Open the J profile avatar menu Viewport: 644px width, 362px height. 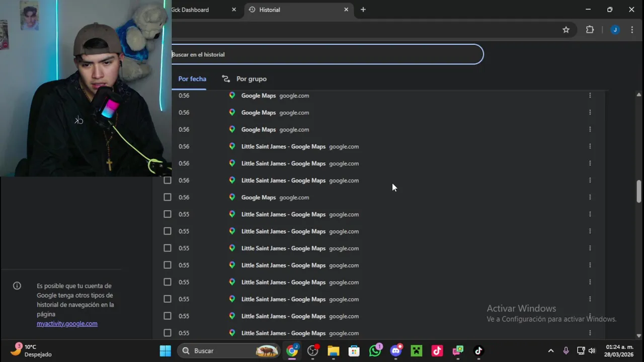[x=615, y=30]
